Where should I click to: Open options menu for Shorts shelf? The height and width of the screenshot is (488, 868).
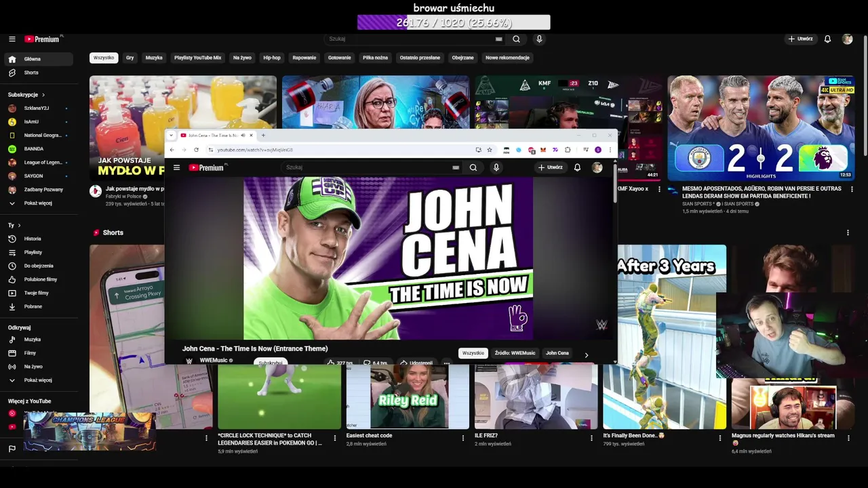(848, 232)
